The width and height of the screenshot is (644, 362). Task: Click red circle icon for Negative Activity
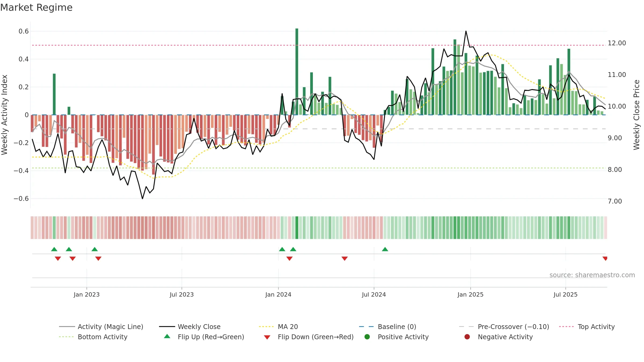[x=467, y=337]
